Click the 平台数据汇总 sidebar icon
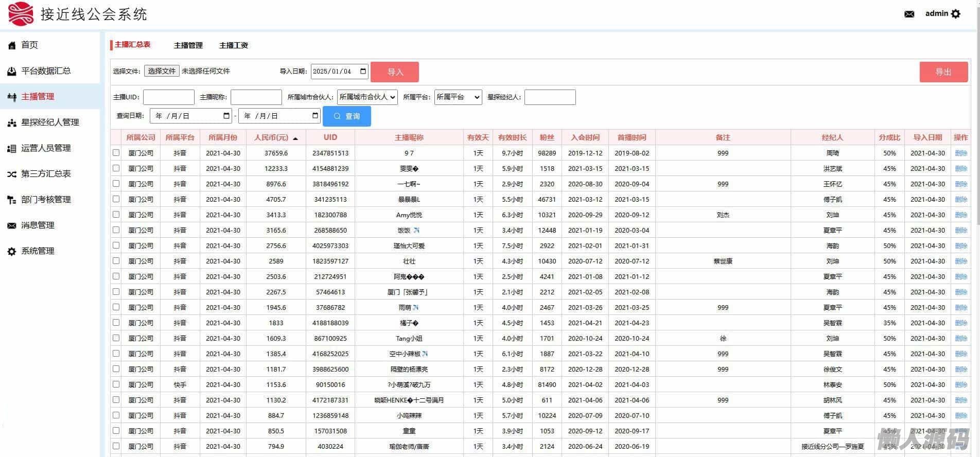 [x=12, y=72]
